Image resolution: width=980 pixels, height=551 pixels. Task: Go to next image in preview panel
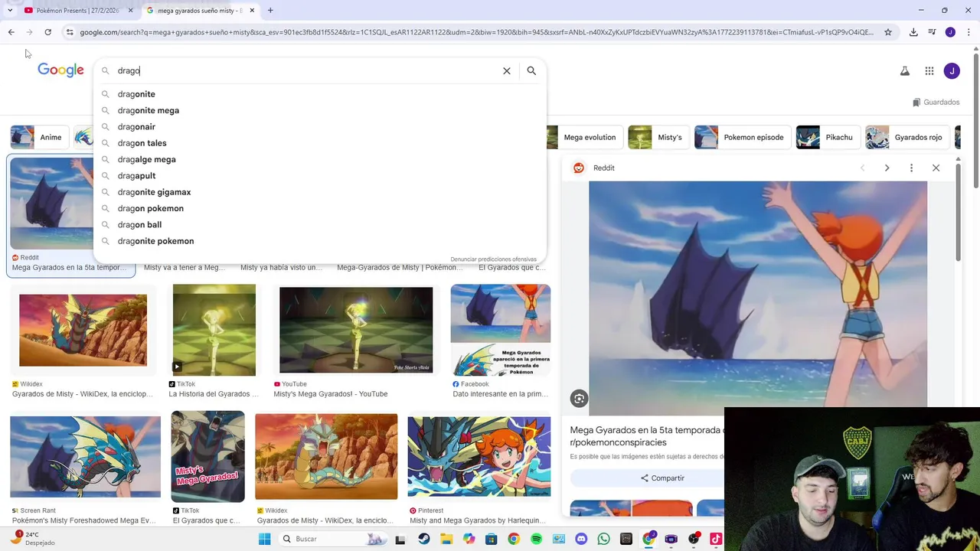coord(887,168)
